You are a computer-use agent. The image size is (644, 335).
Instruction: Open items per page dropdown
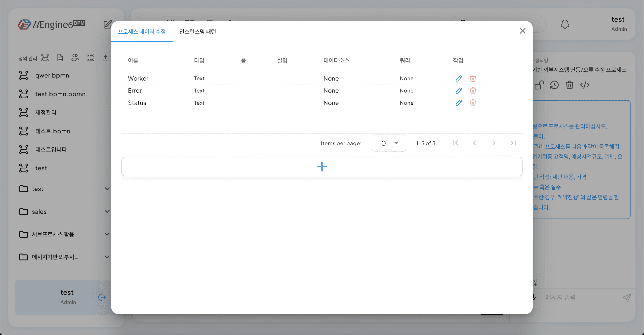point(389,143)
